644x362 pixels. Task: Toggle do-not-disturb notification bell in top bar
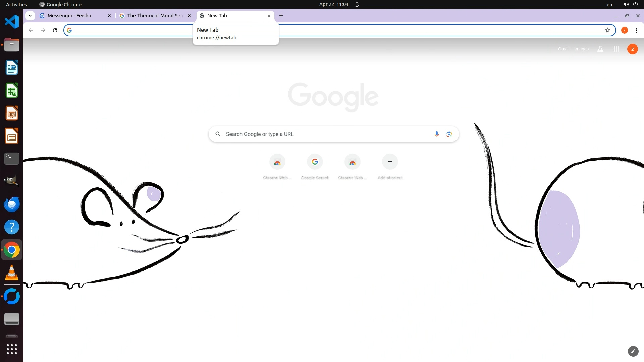pos(357,5)
